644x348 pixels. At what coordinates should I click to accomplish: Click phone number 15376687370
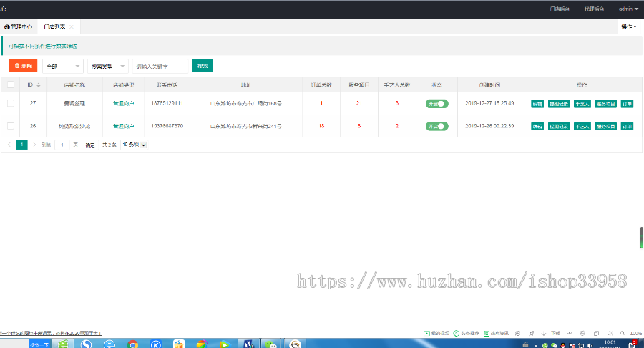[x=167, y=126]
